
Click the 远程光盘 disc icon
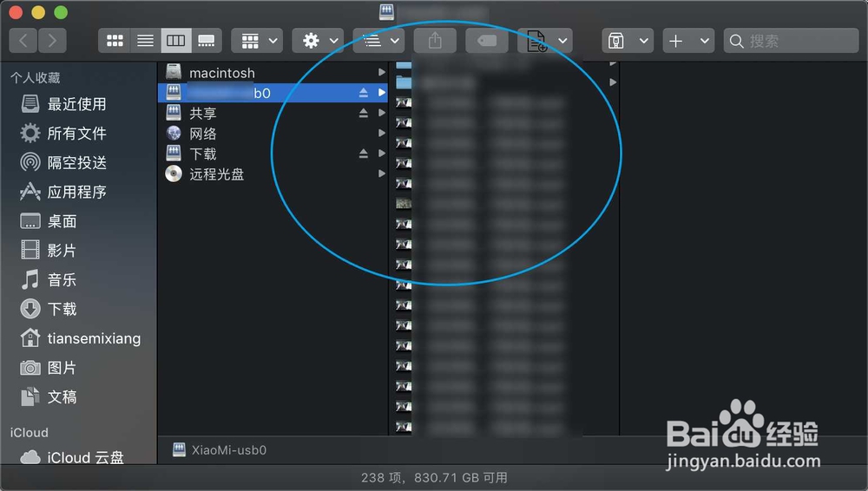[174, 173]
